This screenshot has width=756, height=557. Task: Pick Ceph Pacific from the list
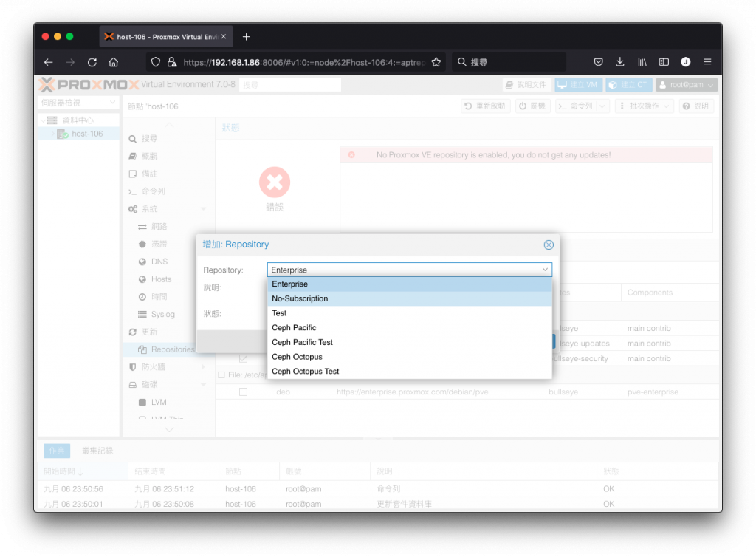pyautogui.click(x=409, y=327)
